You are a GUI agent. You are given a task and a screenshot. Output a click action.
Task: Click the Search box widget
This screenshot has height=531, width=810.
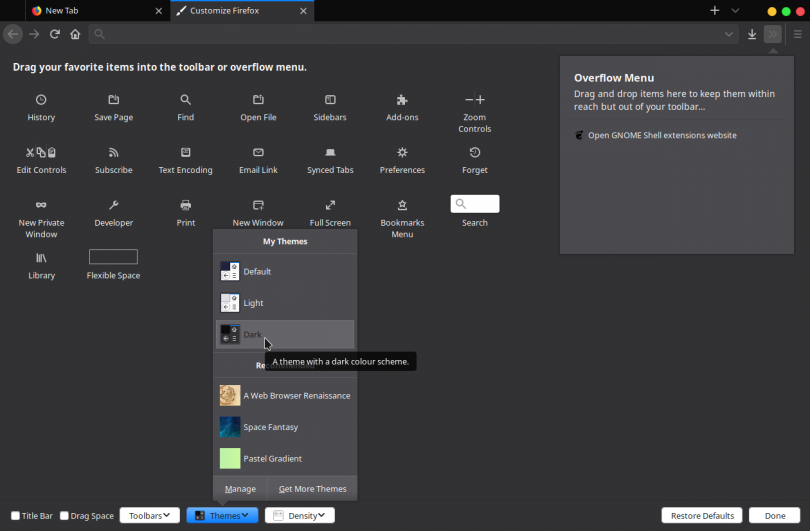[475, 204]
